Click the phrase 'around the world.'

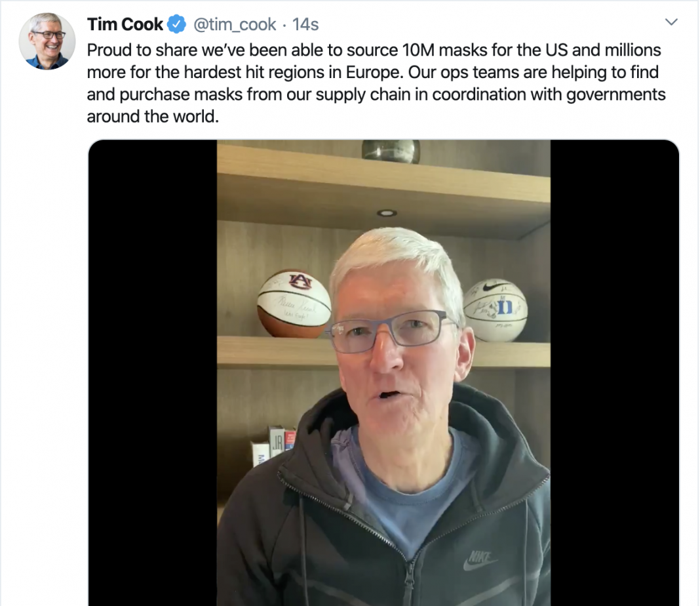[153, 117]
